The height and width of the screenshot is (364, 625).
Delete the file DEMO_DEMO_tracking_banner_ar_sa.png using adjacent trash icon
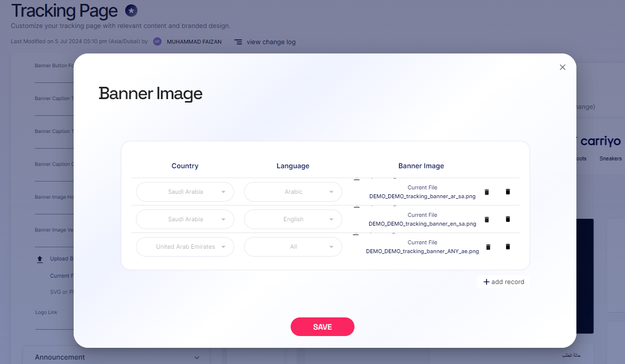(487, 192)
